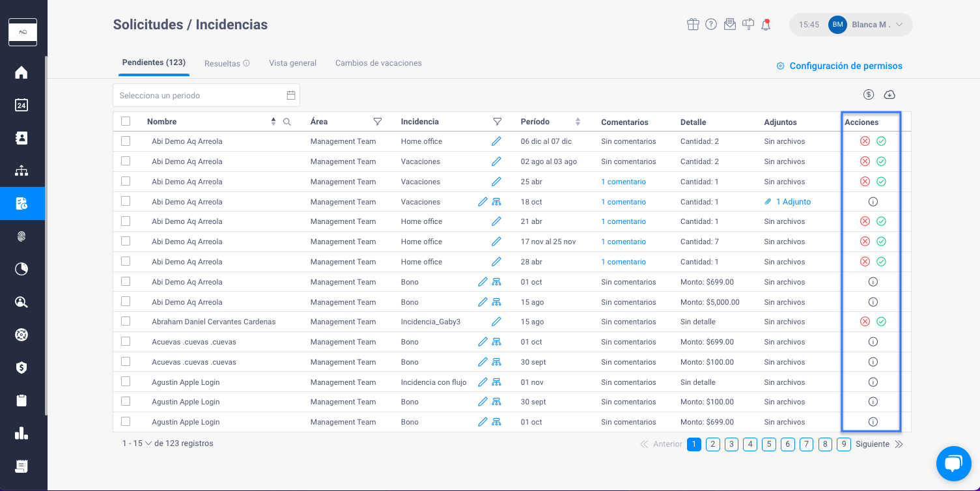The width and height of the screenshot is (980, 491).
Task: Check the Vacaciones 02 ago al 03 ago row
Action: coord(126,161)
